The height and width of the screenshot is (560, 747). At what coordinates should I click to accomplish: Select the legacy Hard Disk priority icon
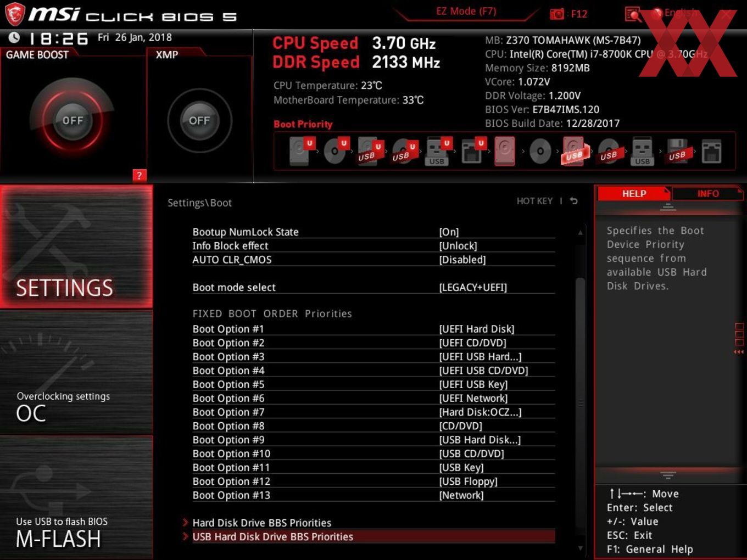(505, 150)
